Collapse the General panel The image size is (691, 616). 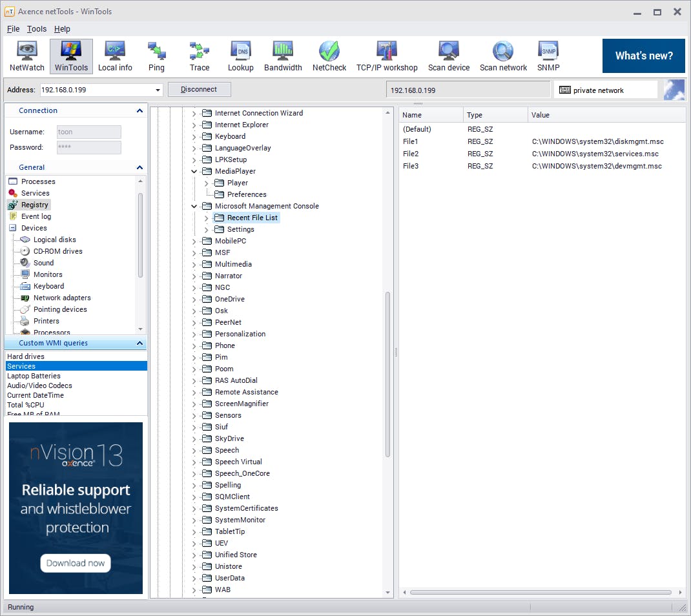(139, 167)
